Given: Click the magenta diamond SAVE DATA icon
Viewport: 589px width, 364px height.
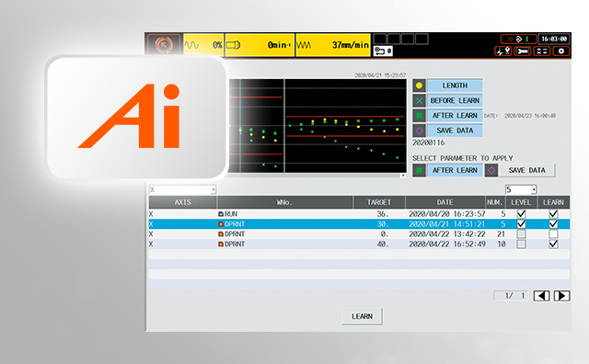Looking at the screenshot, I should 419,131.
